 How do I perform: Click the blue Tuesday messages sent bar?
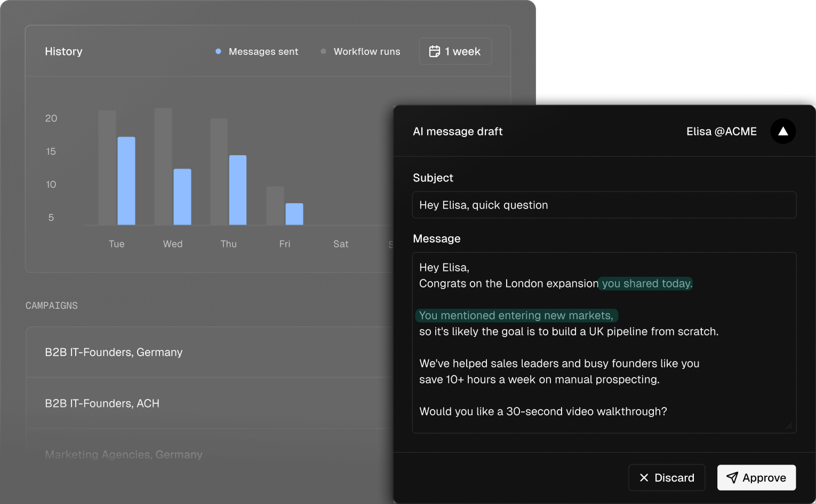[x=126, y=181]
